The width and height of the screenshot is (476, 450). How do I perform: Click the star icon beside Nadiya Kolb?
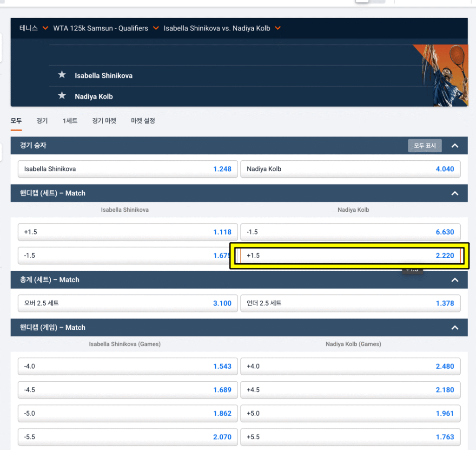click(62, 96)
